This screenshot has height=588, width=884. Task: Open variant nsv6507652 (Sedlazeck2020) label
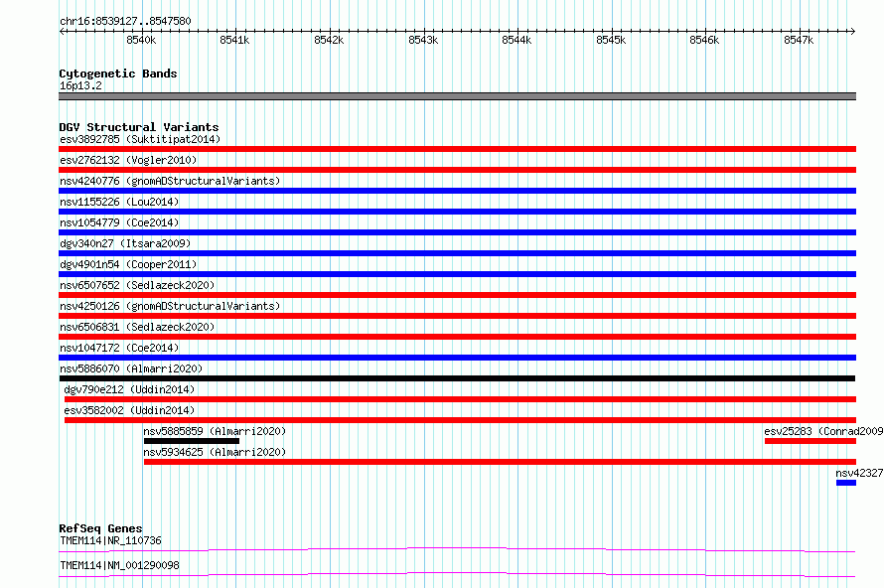click(137, 285)
